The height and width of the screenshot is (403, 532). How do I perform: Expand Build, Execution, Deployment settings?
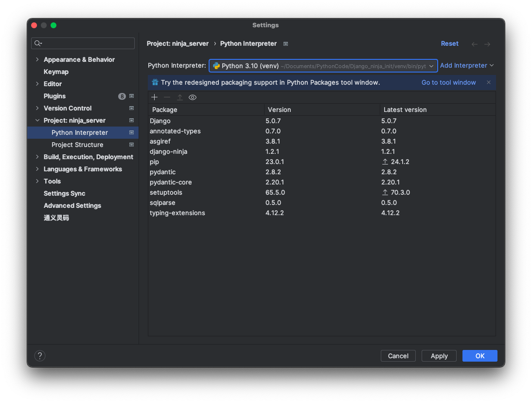(37, 157)
